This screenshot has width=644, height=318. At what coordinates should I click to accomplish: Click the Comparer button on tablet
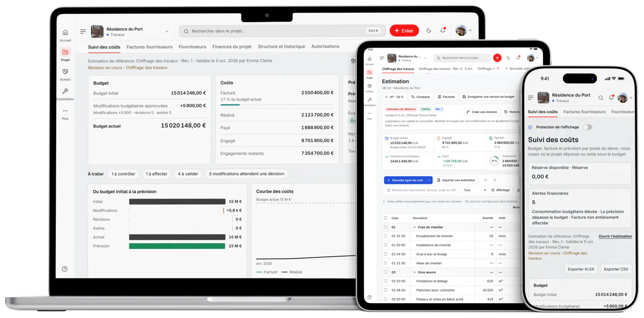420,97
